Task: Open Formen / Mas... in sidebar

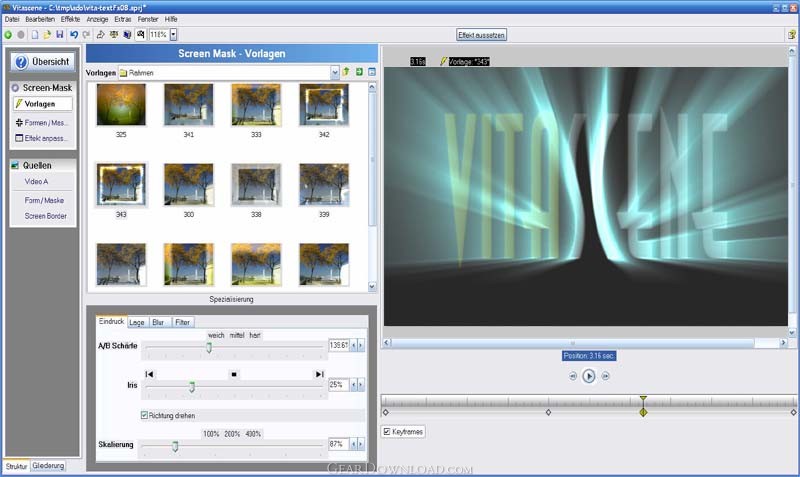Action: tap(43, 122)
